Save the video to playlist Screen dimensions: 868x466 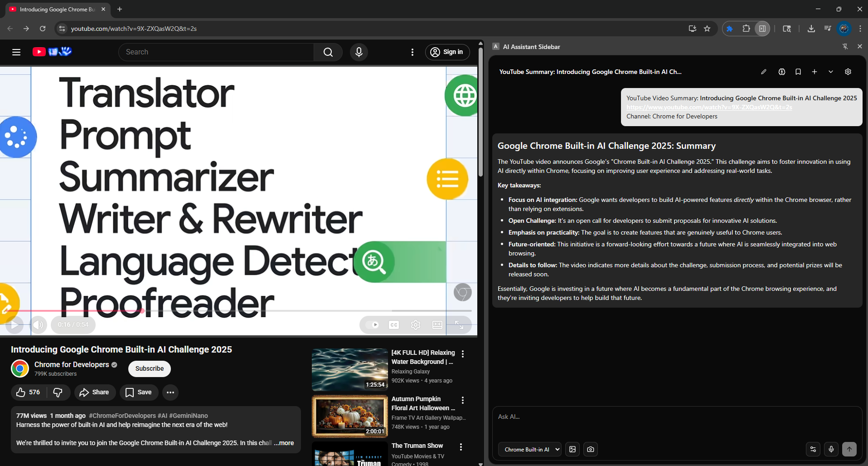139,392
